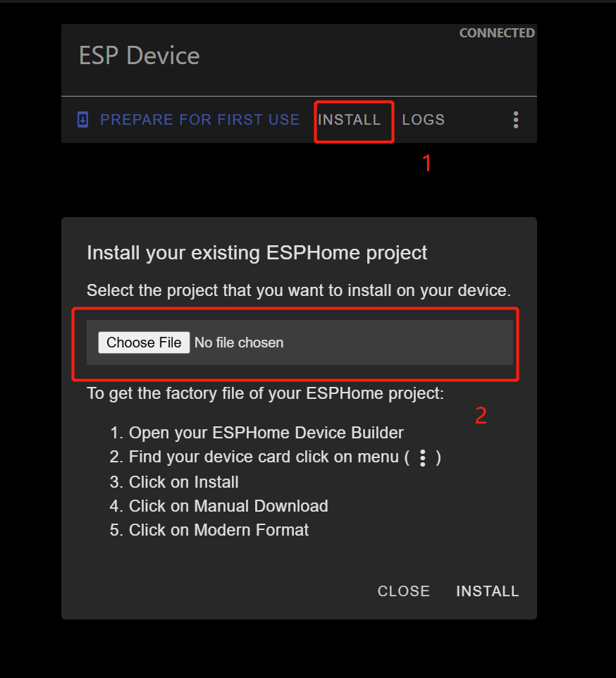Click step Open your ESPHome Device Builder
Viewport: 616px width, 678px height.
click(257, 433)
